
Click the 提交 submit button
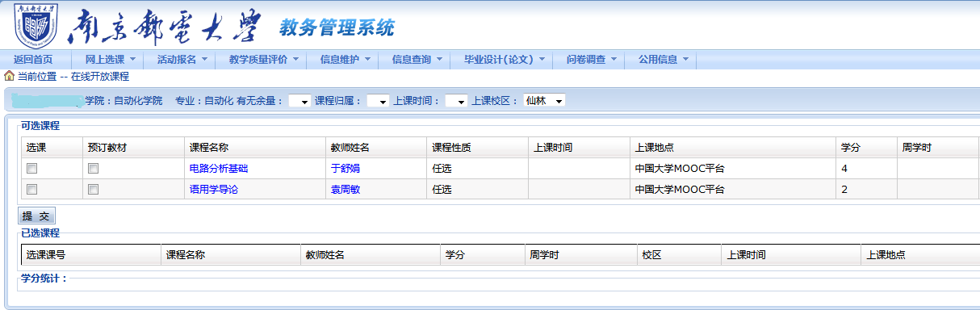tap(36, 216)
